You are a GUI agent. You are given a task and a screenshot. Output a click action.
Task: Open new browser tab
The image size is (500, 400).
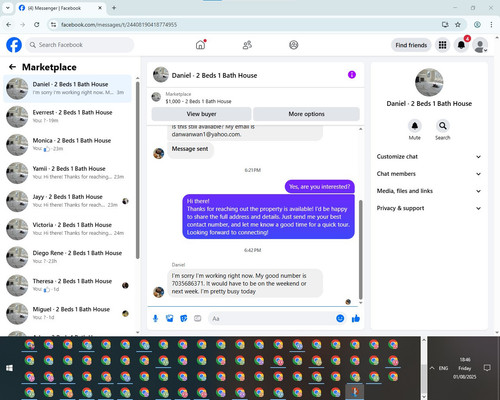pyautogui.click(x=114, y=8)
